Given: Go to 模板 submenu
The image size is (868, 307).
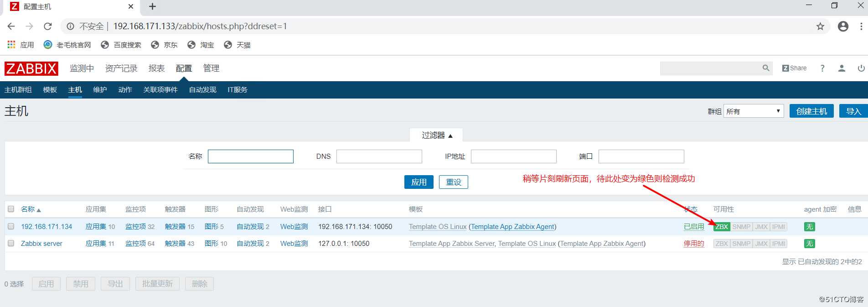Looking at the screenshot, I should pyautogui.click(x=50, y=90).
